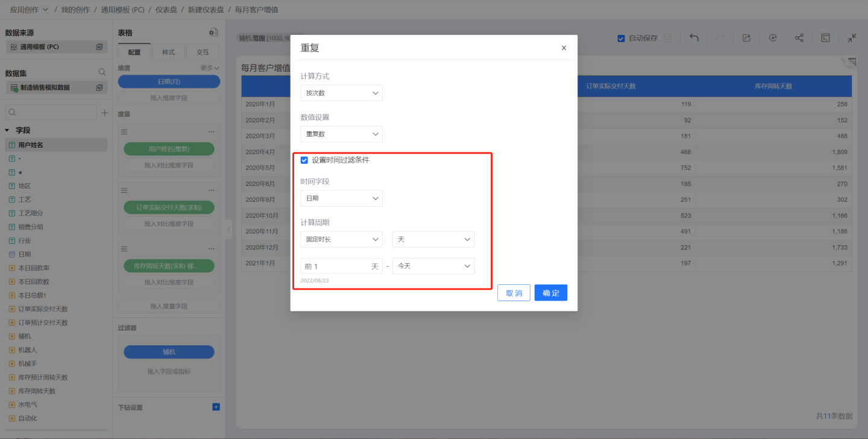868x439 pixels.
Task: Click the 取消 button
Action: point(514,293)
